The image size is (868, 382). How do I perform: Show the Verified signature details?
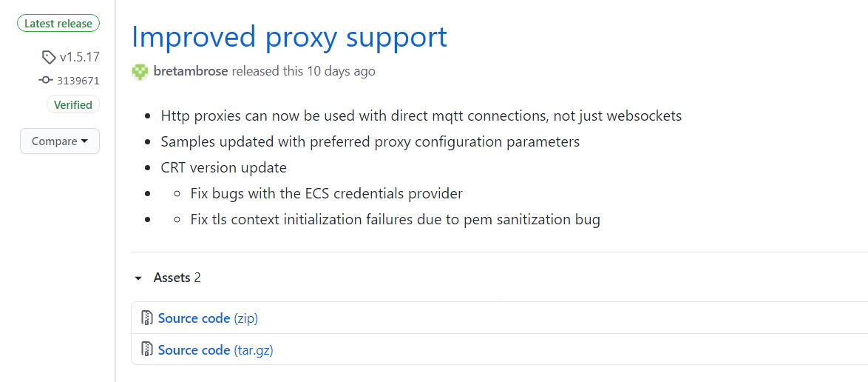tap(73, 105)
